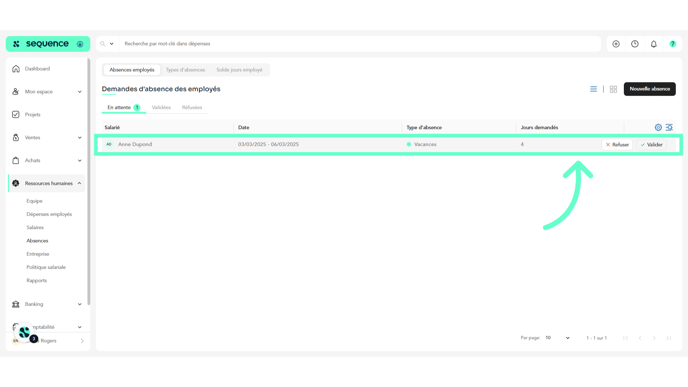Image resolution: width=688 pixels, height=387 pixels.
Task: Click the keyword search input field
Action: (x=360, y=44)
